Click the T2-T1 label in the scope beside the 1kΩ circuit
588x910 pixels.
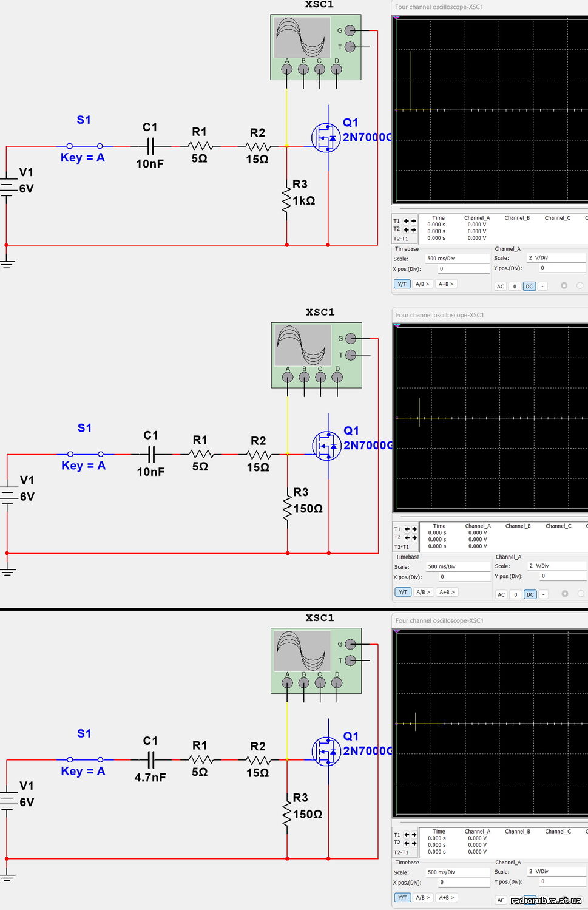(400, 239)
